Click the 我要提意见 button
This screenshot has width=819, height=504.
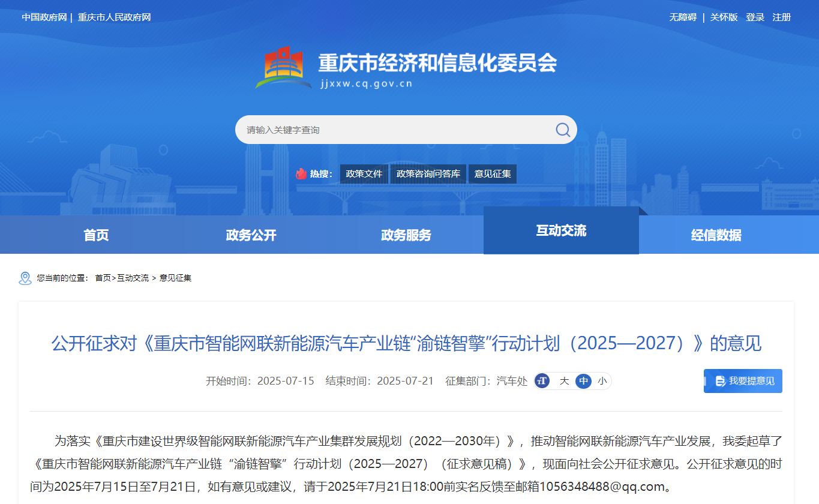[743, 381]
